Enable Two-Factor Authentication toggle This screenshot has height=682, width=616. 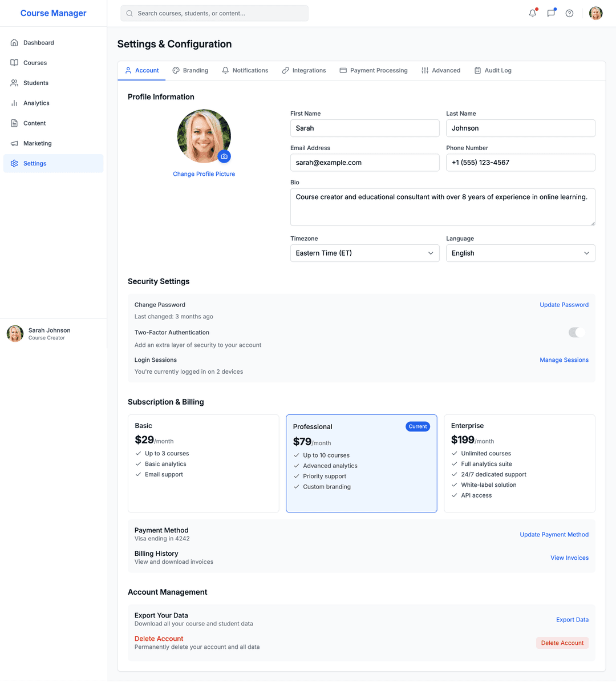577,332
